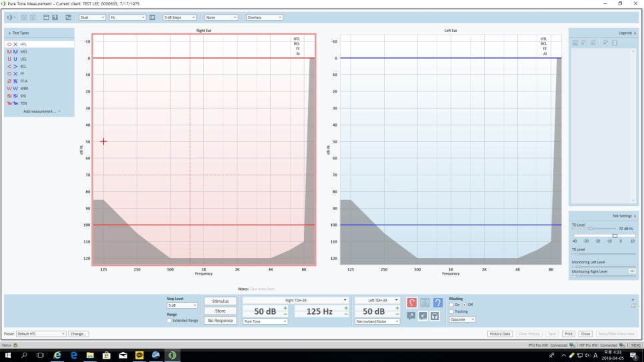The image size is (644, 362).
Task: Select Masking On radio button
Action: tap(451, 305)
